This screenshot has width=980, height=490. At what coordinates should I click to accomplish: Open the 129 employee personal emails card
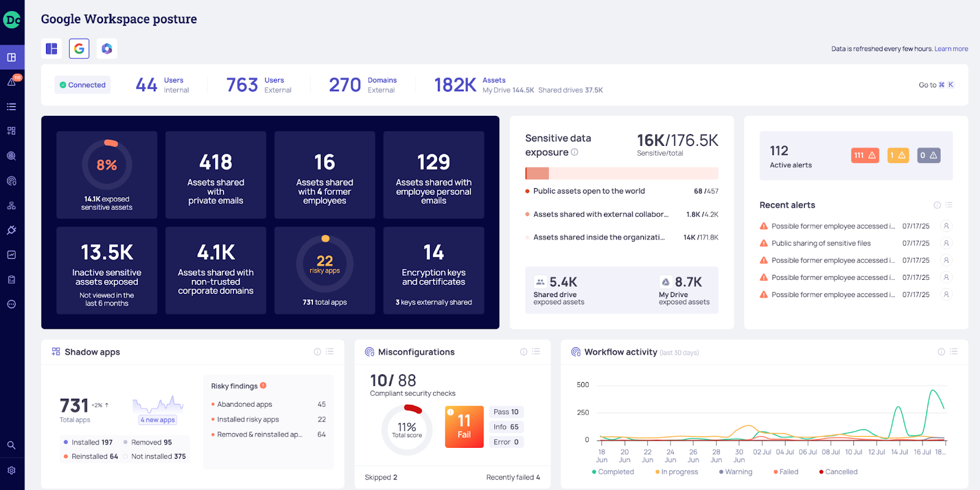coord(434,175)
